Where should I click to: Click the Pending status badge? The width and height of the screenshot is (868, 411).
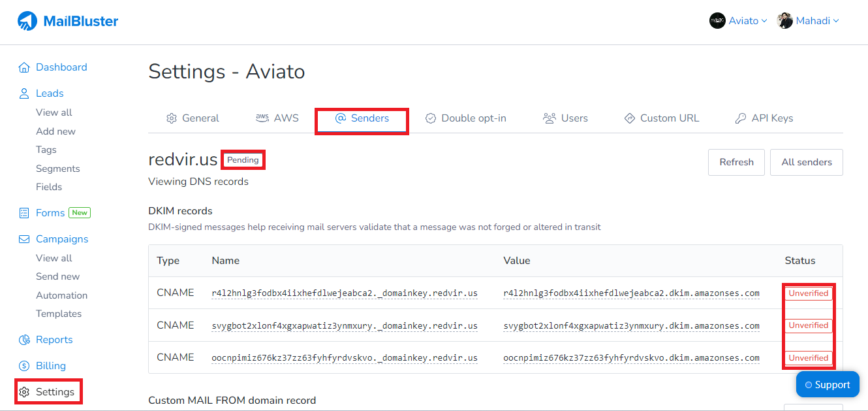point(243,159)
